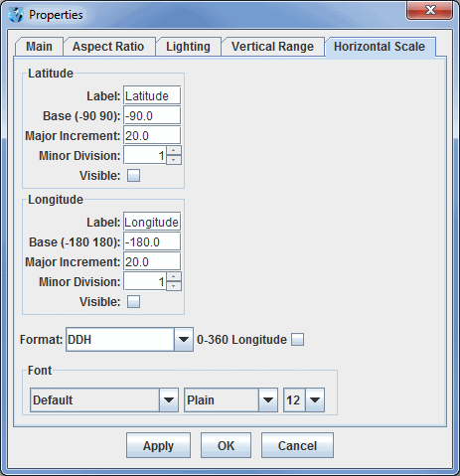
Task: Click the Longitude Base (-180 180) field
Action: (x=152, y=242)
